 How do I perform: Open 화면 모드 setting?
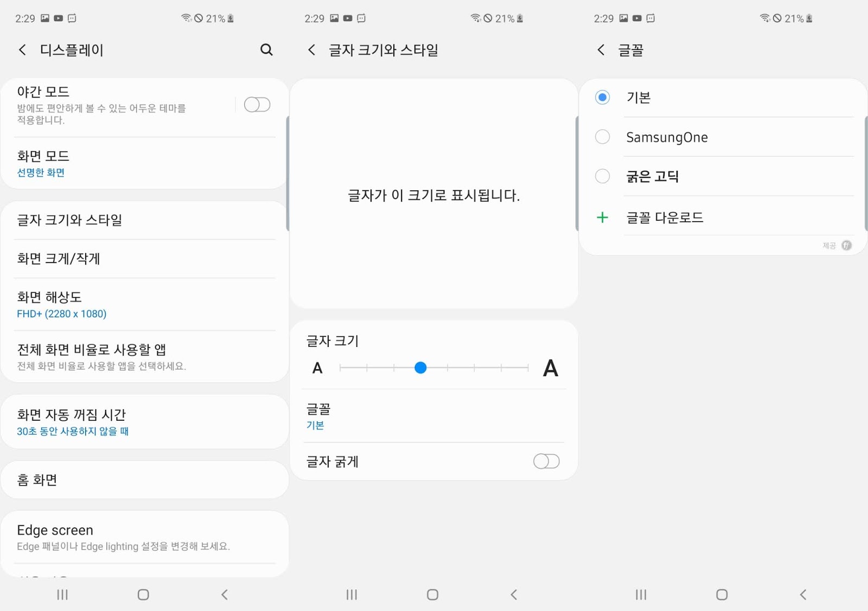(144, 164)
